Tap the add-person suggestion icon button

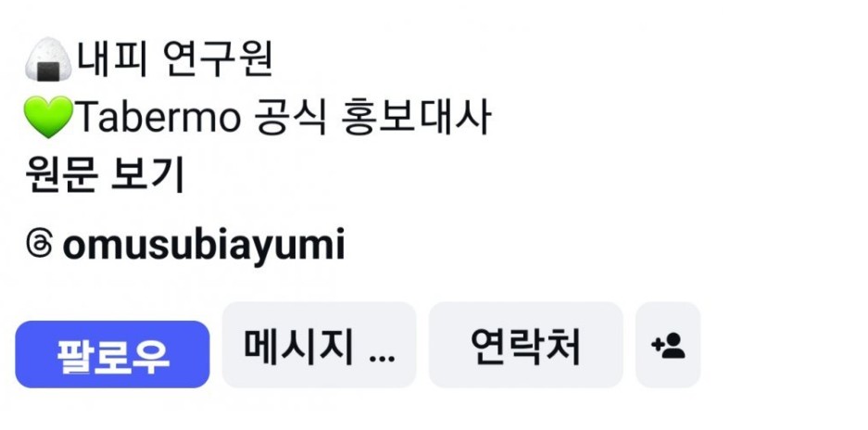click(668, 346)
